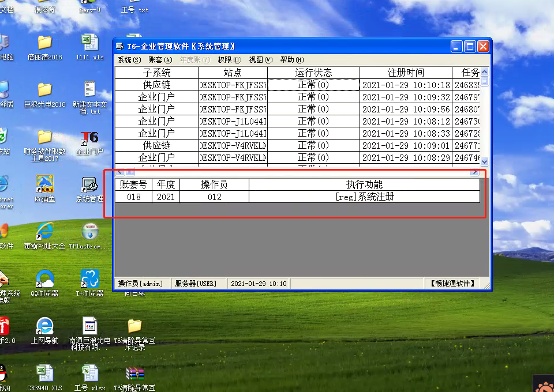Screen dimensions: 554x392
Task: Select the row registered at 10:09:56
Action: (x=298, y=109)
